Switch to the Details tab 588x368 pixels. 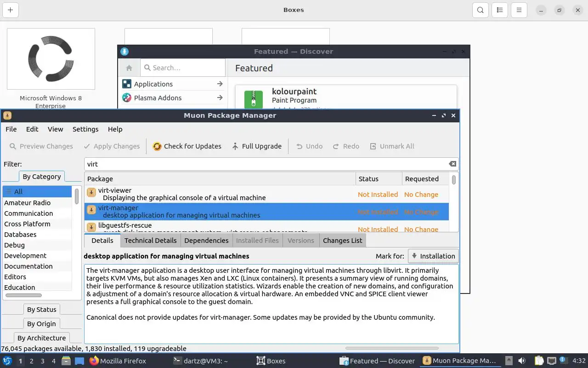102,241
